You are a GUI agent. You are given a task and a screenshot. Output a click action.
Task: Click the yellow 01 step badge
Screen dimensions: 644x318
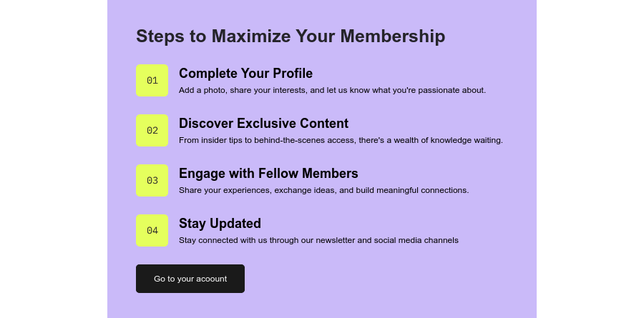(152, 81)
